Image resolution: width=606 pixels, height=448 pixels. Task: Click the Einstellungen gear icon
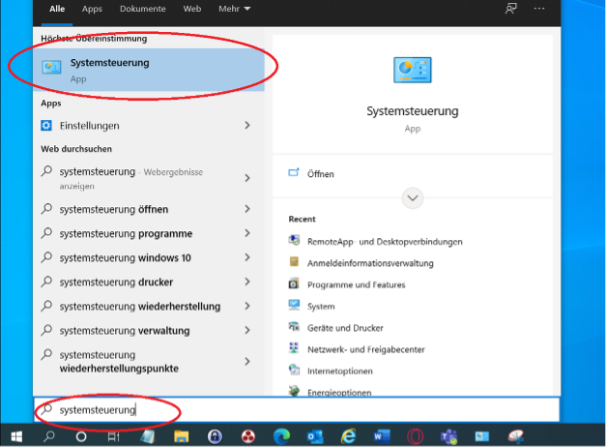[x=47, y=126]
